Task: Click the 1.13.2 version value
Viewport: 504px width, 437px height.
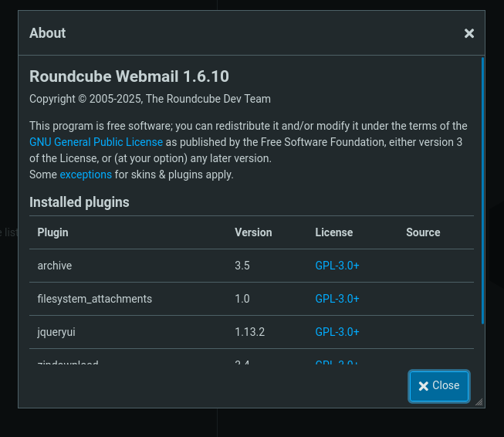Action: click(x=250, y=332)
